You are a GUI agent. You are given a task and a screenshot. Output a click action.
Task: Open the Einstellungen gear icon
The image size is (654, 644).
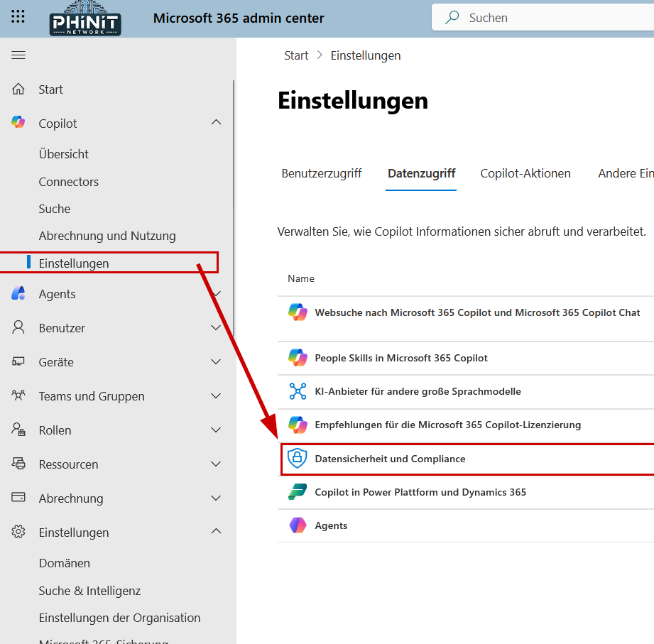[18, 532]
